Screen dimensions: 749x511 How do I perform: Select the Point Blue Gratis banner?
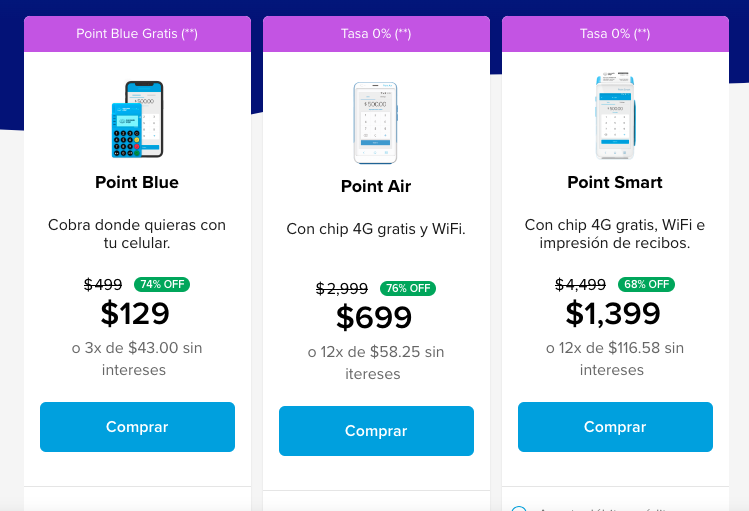[x=137, y=33]
